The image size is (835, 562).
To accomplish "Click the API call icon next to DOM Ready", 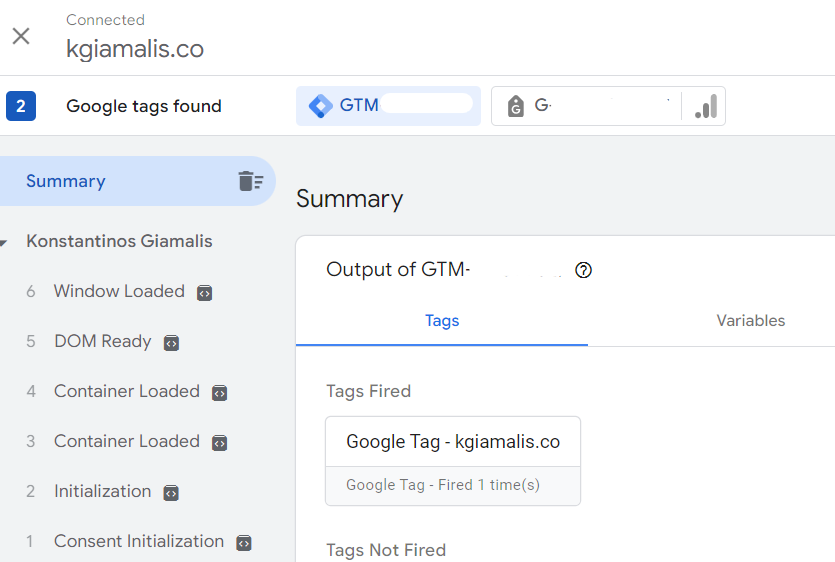I will 171,343.
